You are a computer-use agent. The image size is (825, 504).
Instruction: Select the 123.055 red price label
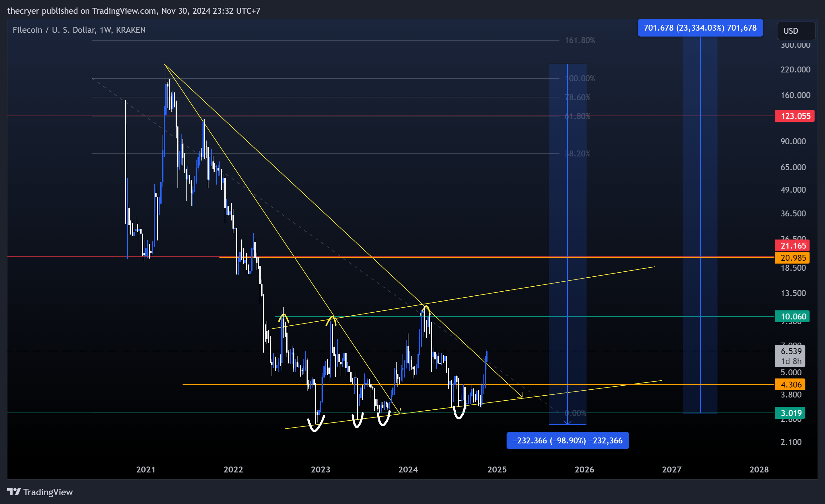[794, 116]
